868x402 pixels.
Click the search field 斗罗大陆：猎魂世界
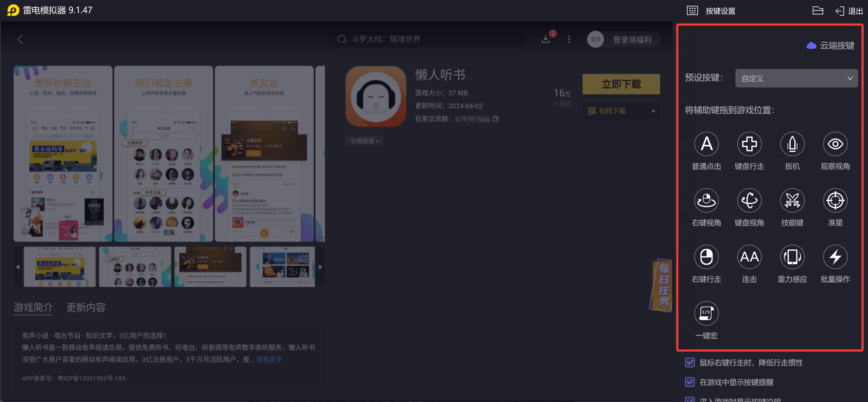pos(427,39)
